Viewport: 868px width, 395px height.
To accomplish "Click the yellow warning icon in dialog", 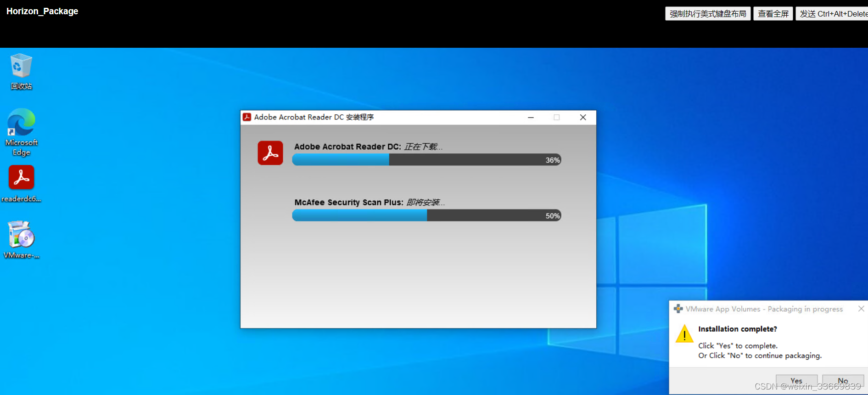I will coord(684,334).
